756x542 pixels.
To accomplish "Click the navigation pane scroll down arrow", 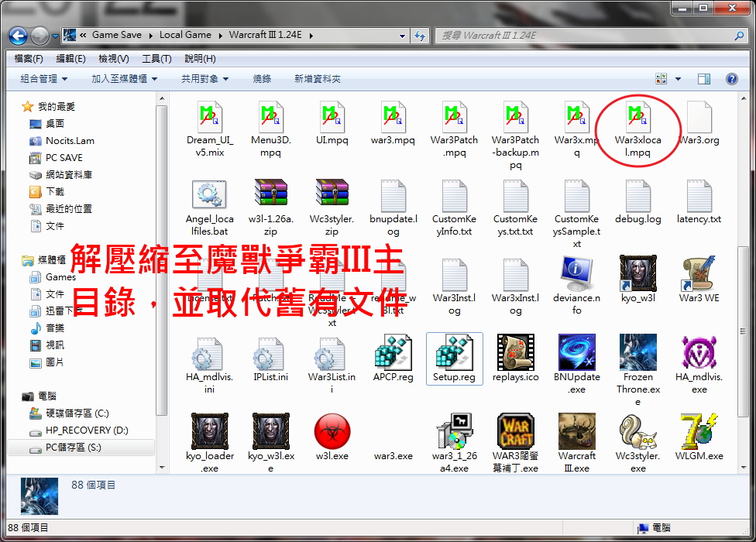I will (162, 468).
